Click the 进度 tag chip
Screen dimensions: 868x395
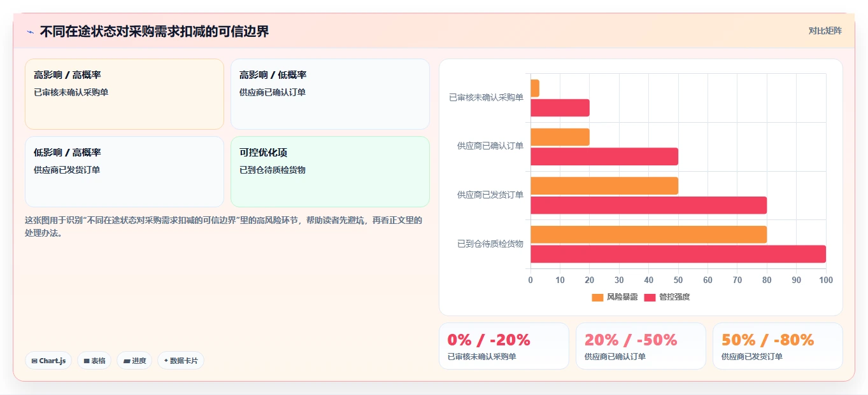134,361
